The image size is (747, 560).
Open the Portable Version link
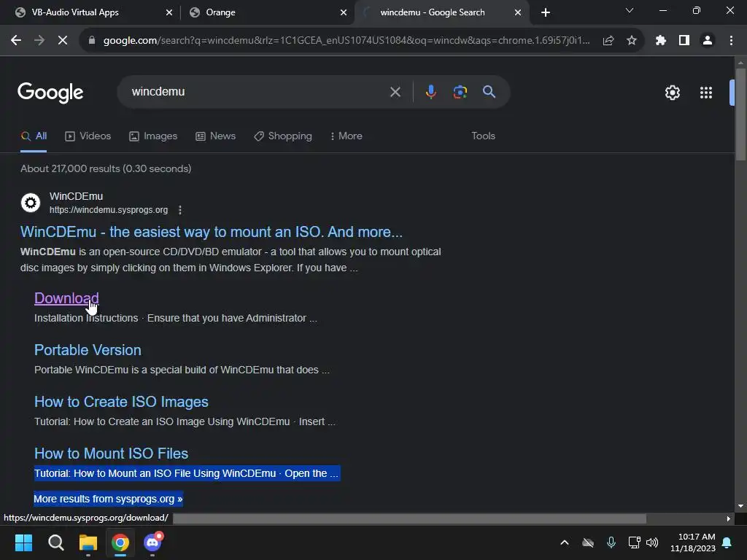[x=88, y=350]
